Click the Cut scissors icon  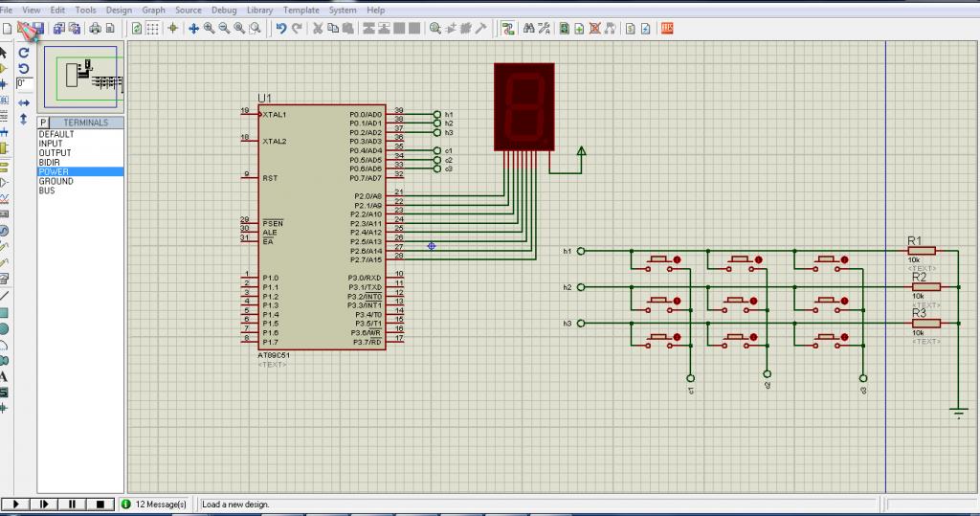(317, 29)
